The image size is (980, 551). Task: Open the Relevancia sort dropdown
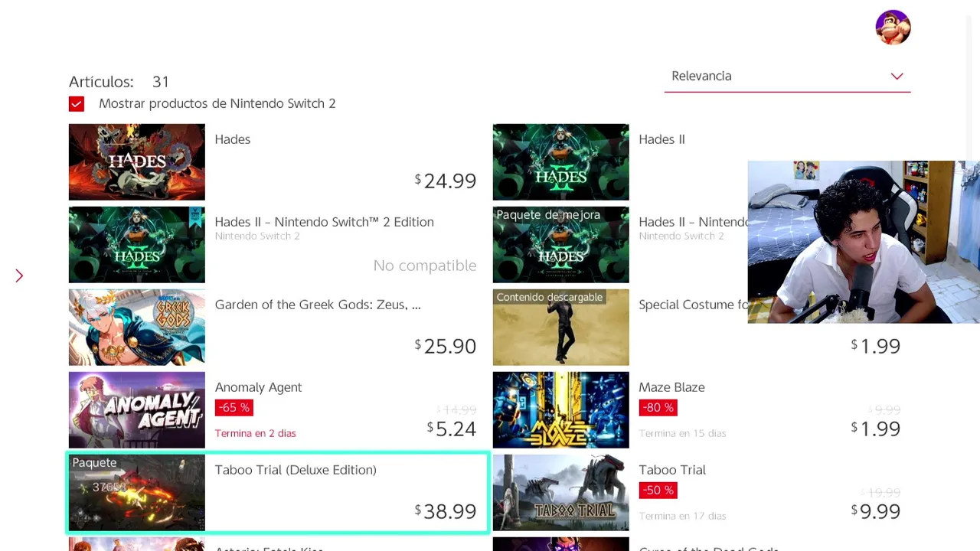[x=787, y=77]
